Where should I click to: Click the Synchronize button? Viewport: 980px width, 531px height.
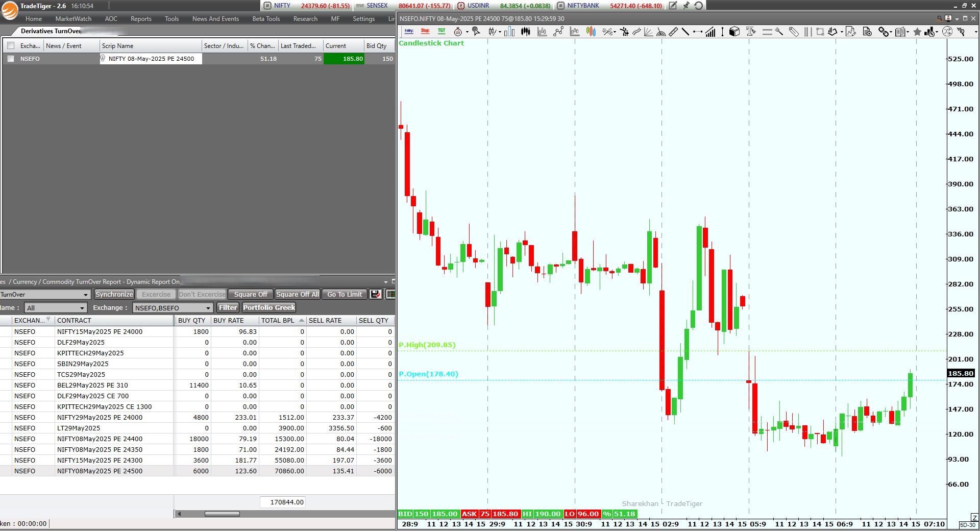tap(114, 294)
